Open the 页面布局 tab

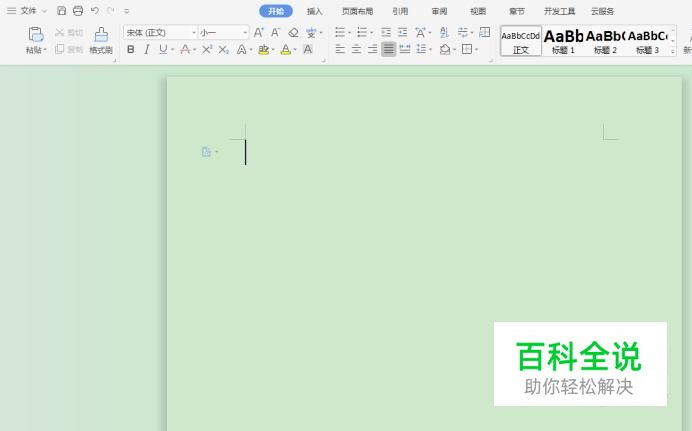(357, 11)
